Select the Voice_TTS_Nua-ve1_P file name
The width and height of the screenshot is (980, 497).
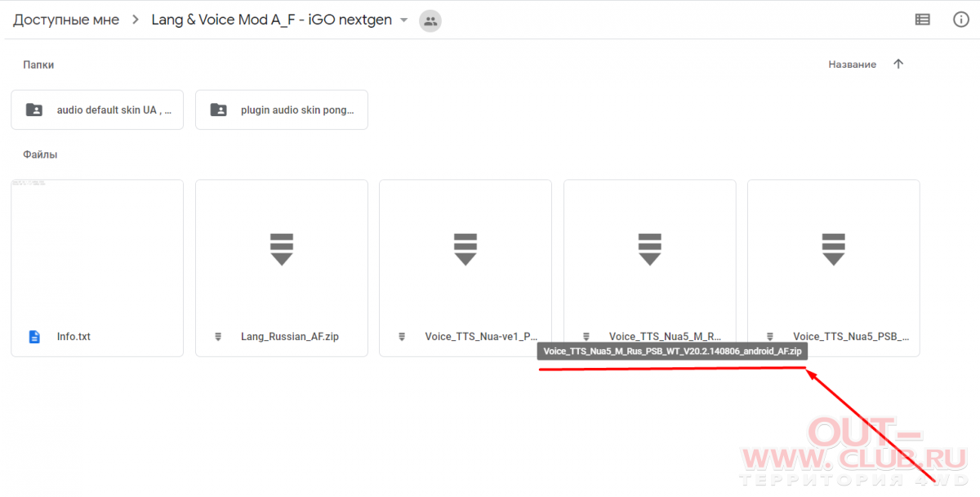coord(482,336)
